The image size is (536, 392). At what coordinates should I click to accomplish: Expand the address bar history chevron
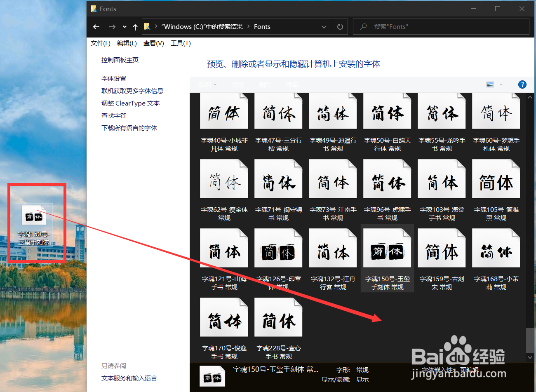pyautogui.click(x=324, y=26)
